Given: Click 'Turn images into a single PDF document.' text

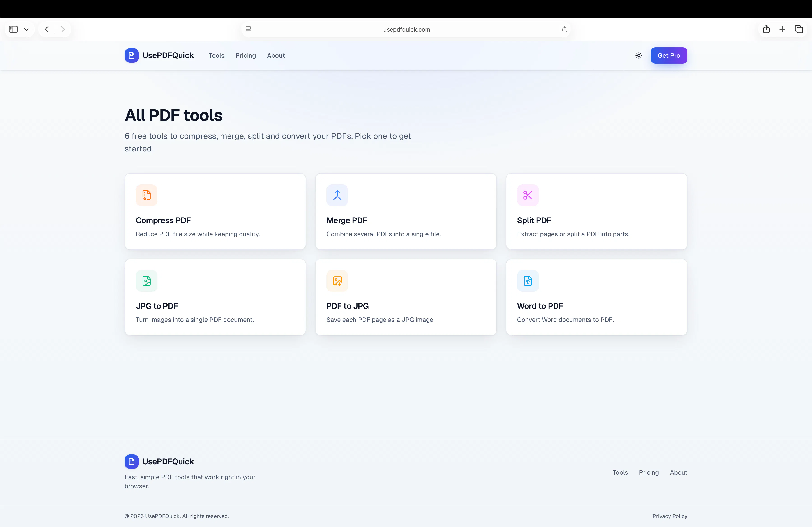Looking at the screenshot, I should click(x=195, y=319).
